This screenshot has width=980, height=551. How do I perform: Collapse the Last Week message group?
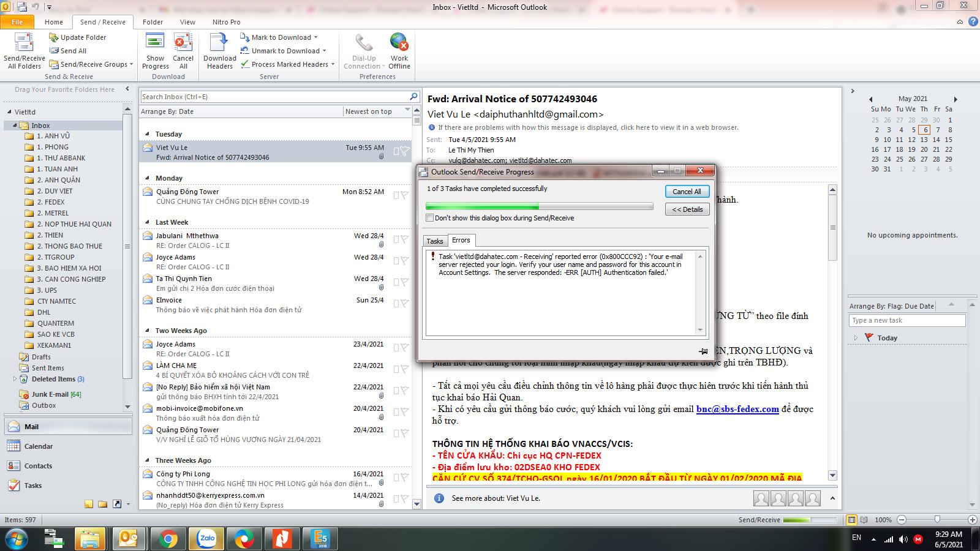click(148, 222)
